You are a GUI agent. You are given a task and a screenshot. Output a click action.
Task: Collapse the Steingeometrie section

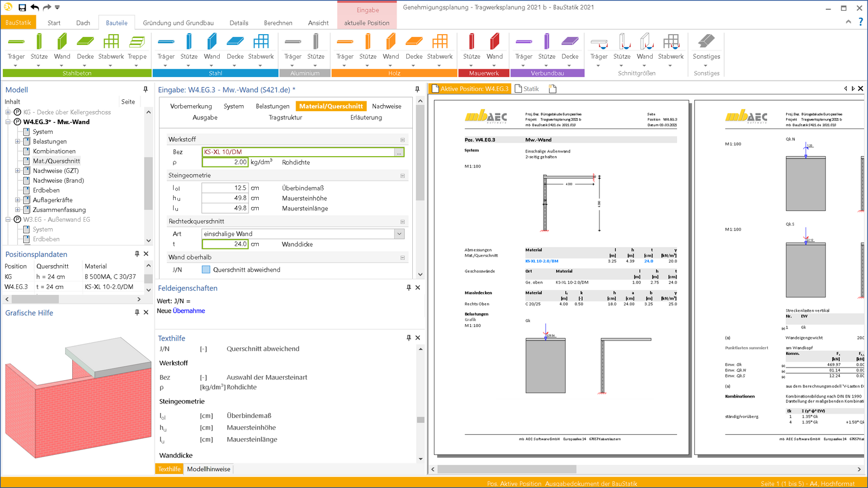(x=403, y=176)
